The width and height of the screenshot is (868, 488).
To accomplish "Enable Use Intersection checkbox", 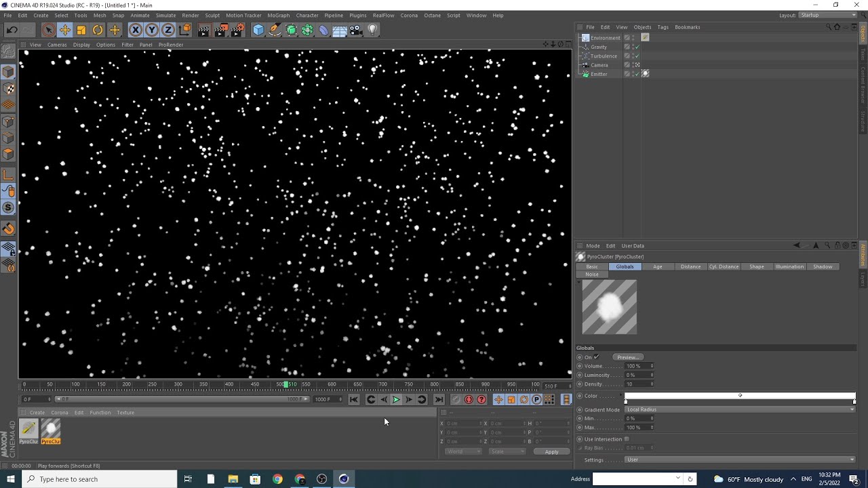I will coord(627,439).
